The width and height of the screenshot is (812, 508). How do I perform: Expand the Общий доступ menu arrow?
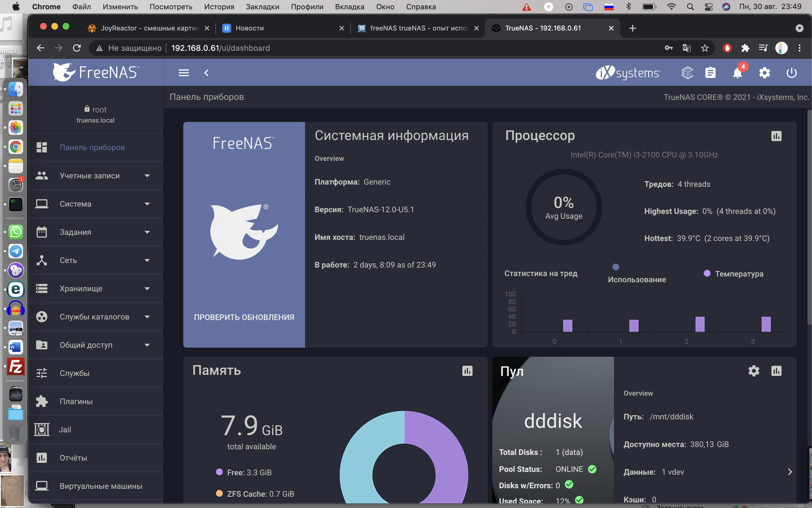[147, 345]
